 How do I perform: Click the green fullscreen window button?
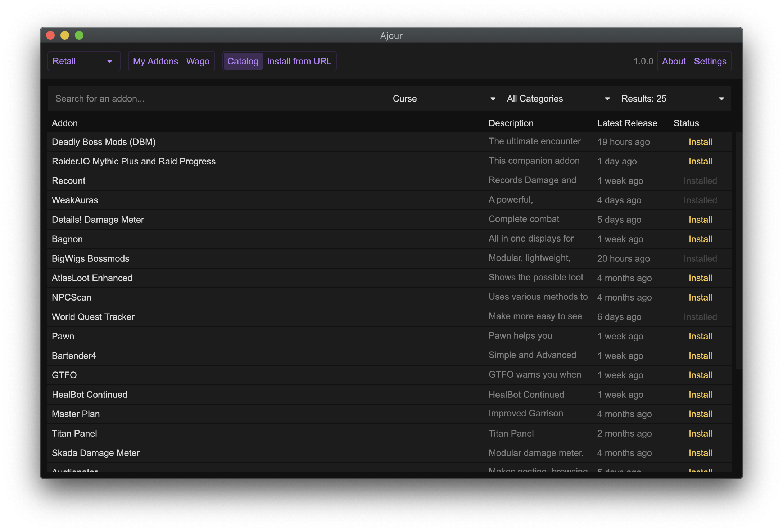click(x=79, y=35)
